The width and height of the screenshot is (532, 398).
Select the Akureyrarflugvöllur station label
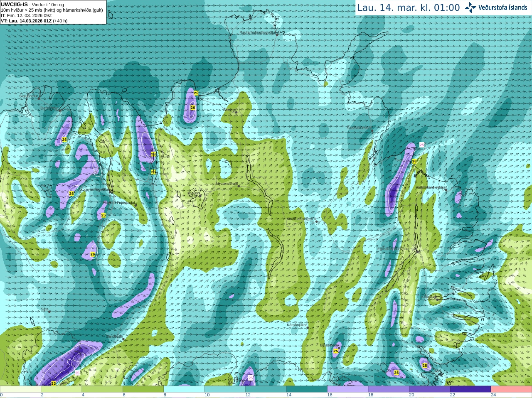click(94, 189)
